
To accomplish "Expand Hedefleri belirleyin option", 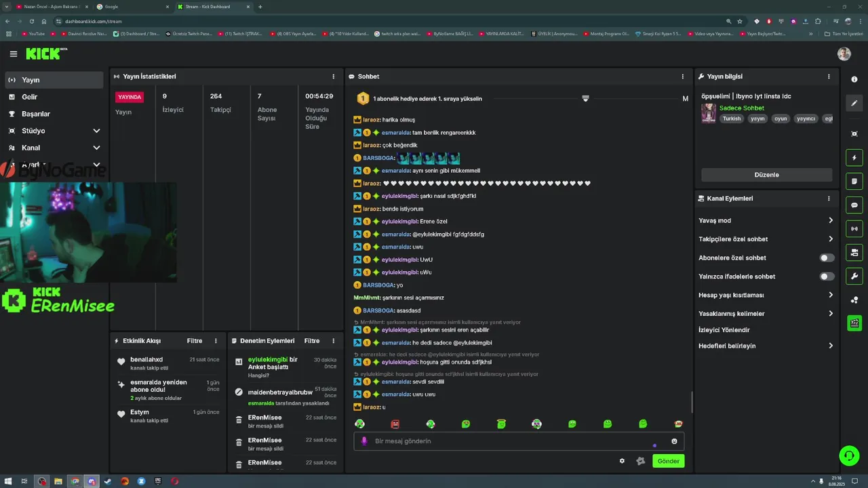I will click(766, 346).
